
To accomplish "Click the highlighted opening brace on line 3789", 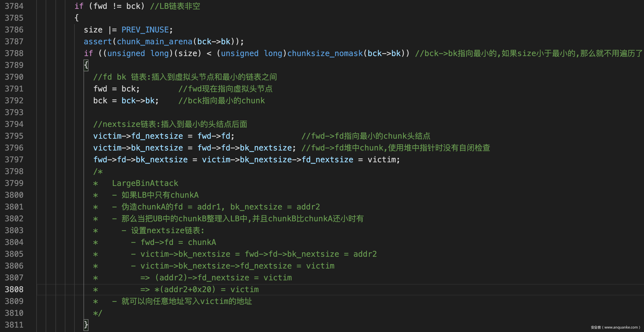I will [86, 65].
